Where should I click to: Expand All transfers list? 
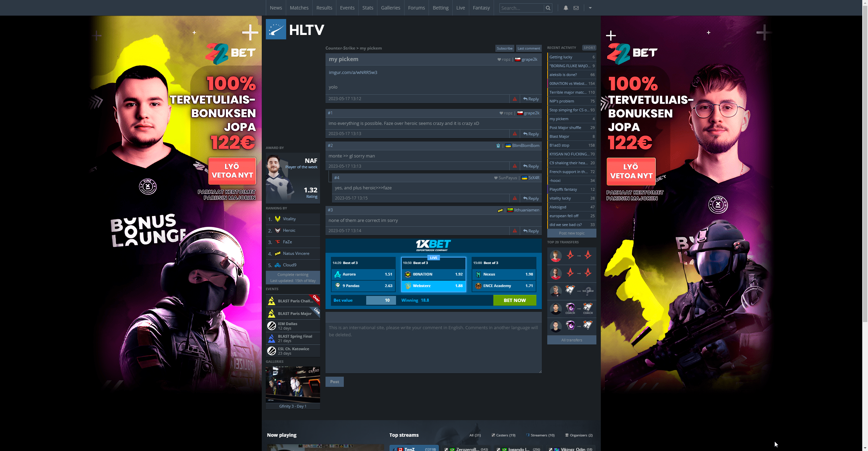pyautogui.click(x=572, y=340)
